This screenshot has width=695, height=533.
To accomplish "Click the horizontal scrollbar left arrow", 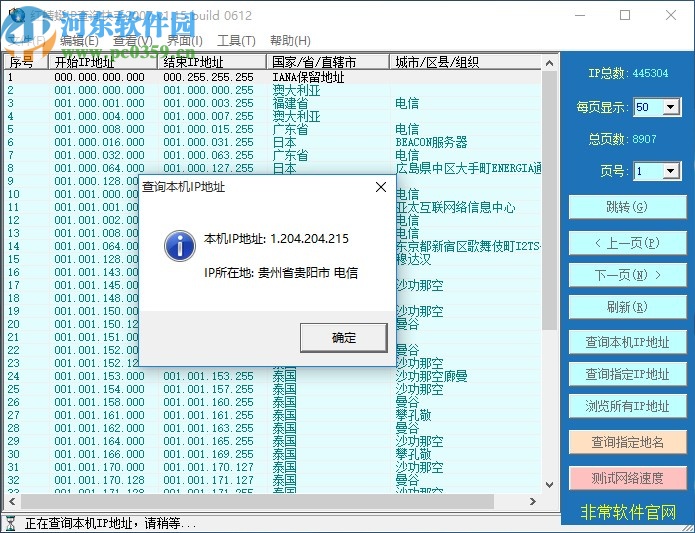I will (12, 502).
